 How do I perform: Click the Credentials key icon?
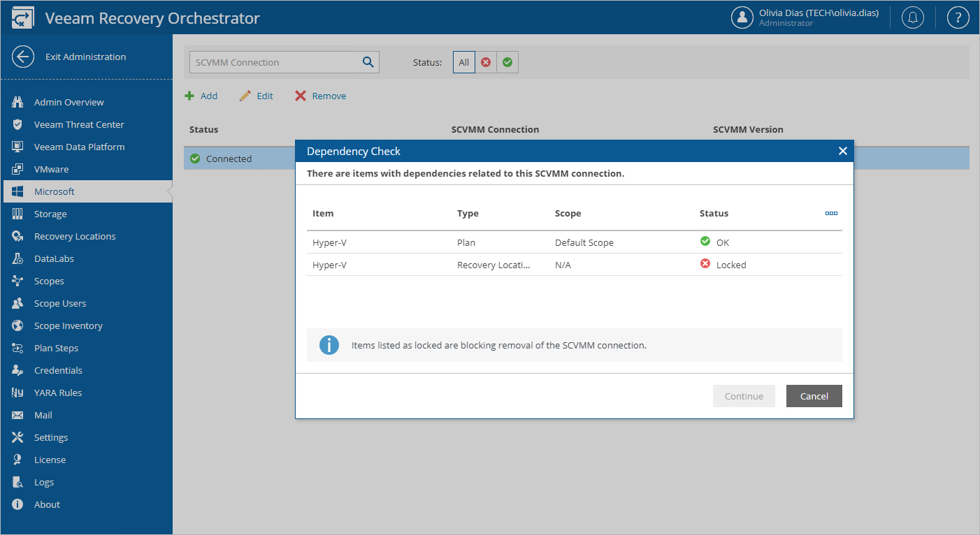pyautogui.click(x=18, y=370)
